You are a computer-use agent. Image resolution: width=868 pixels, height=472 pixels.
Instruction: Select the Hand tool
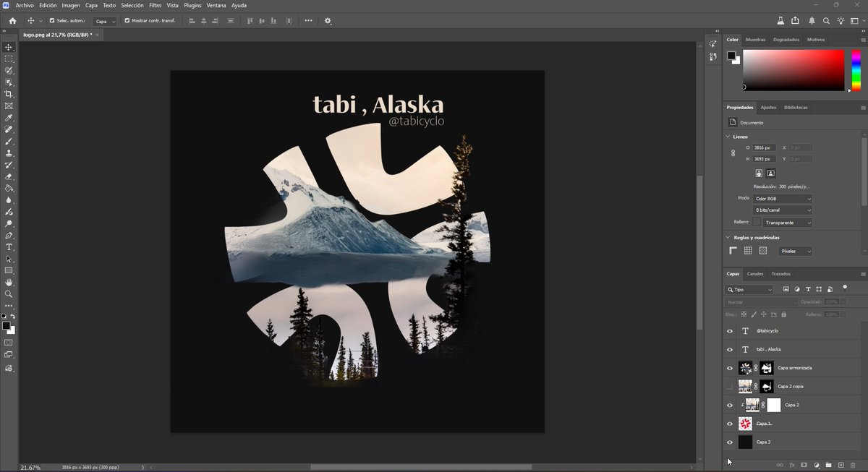point(9,282)
